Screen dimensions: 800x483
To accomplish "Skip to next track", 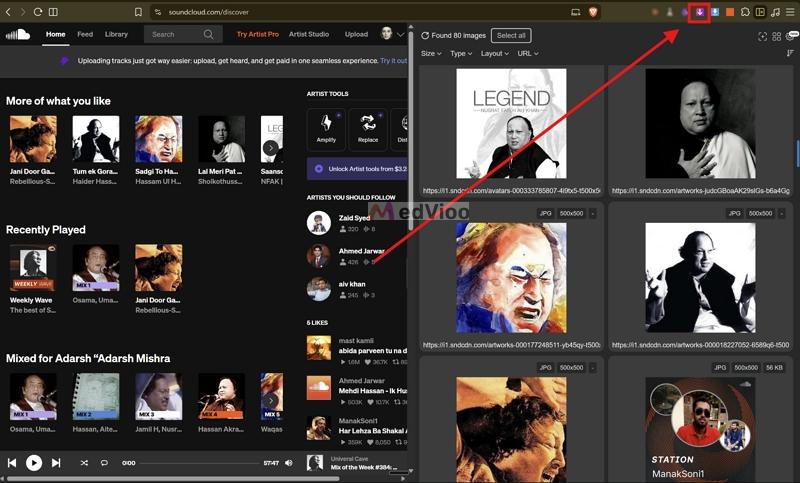I will pyautogui.click(x=56, y=463).
